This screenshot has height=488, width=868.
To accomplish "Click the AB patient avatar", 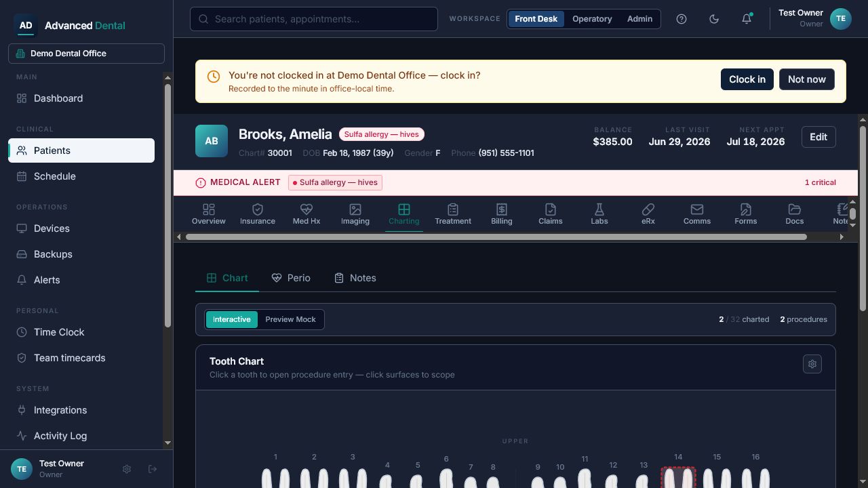I will click(x=212, y=141).
